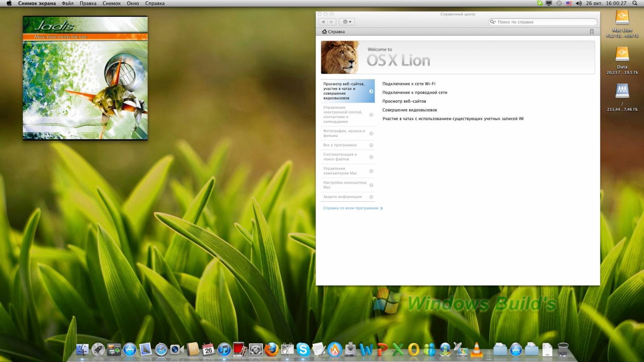Launch Firefox from the dock
The image size is (644, 362).
(272, 349)
